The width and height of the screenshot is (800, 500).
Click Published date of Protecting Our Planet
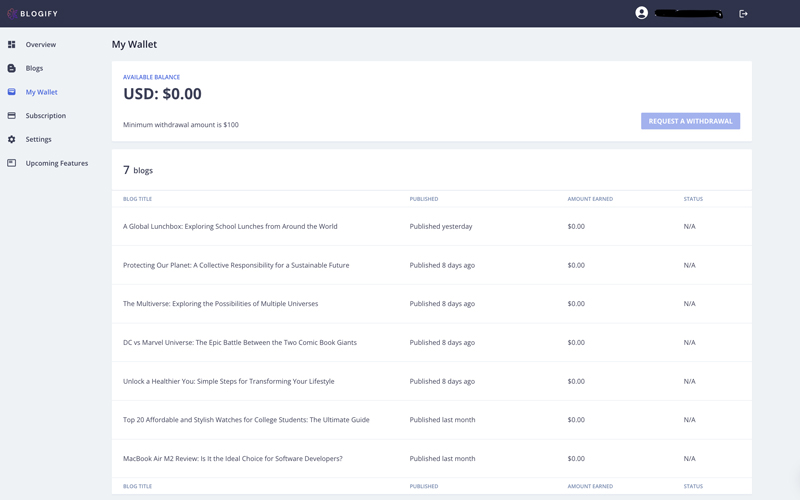pyautogui.click(x=442, y=265)
